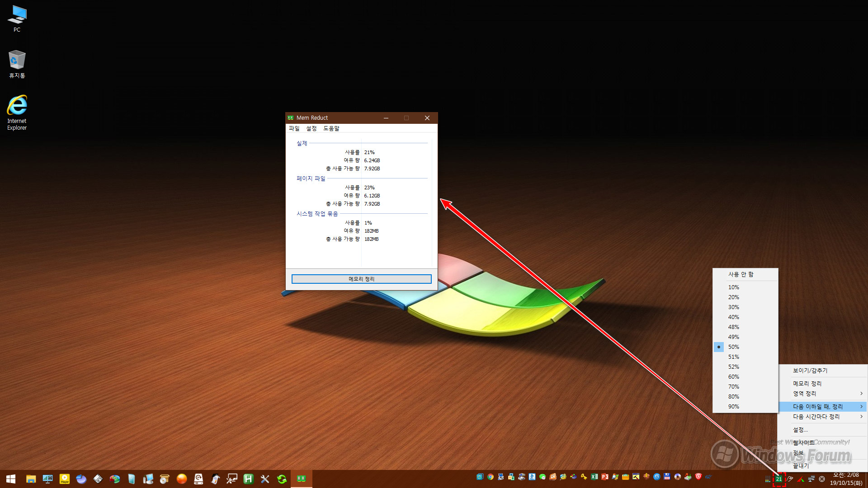Open File Explorer from the taskbar
This screenshot has height=488, width=868.
pyautogui.click(x=31, y=479)
